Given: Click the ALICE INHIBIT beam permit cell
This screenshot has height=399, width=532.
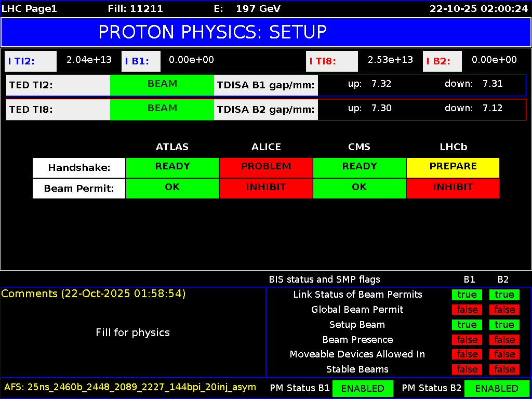Looking at the screenshot, I should 266,188.
